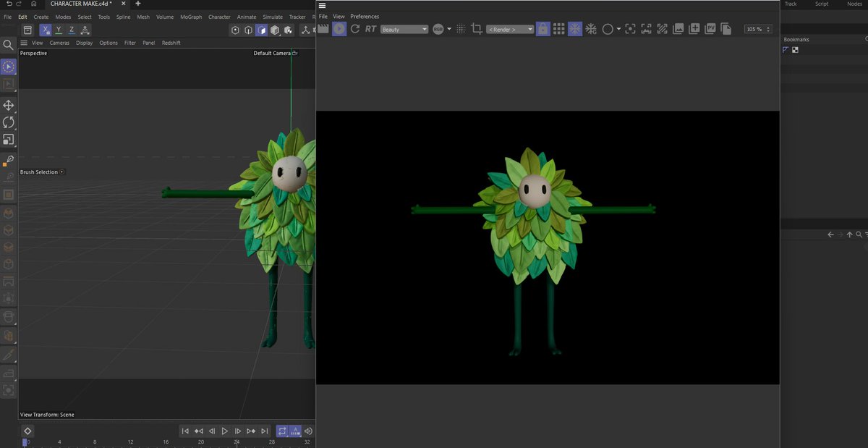The width and height of the screenshot is (868, 448).
Task: Click the Refresh render icon
Action: [x=355, y=29]
